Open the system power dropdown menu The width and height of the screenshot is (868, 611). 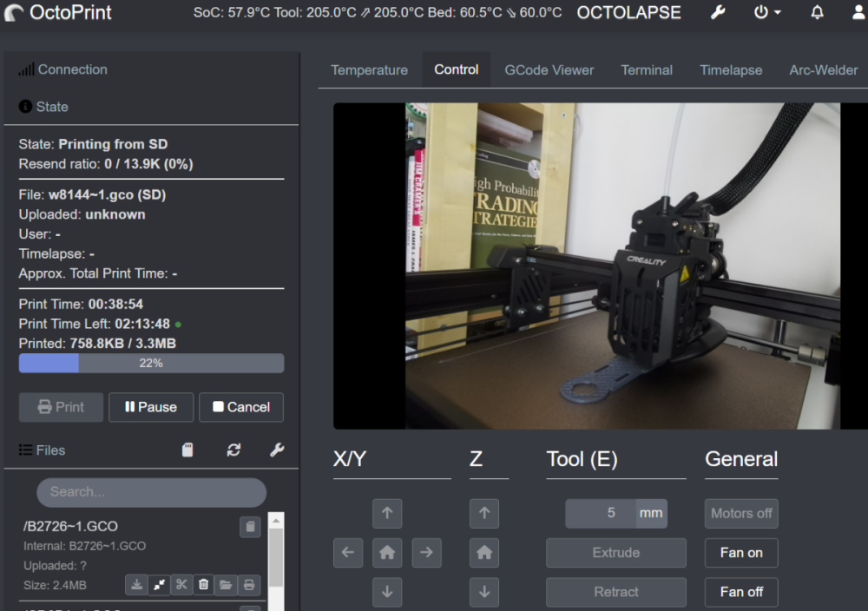767,13
